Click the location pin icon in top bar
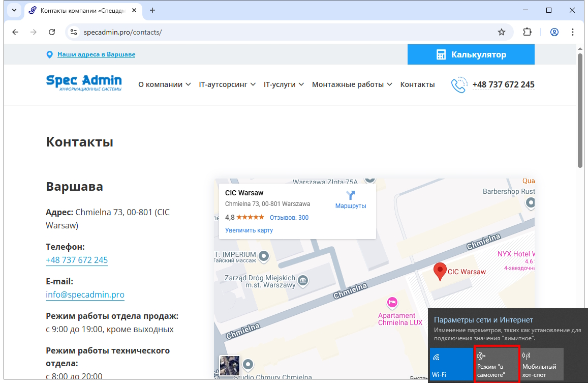 tap(49, 54)
